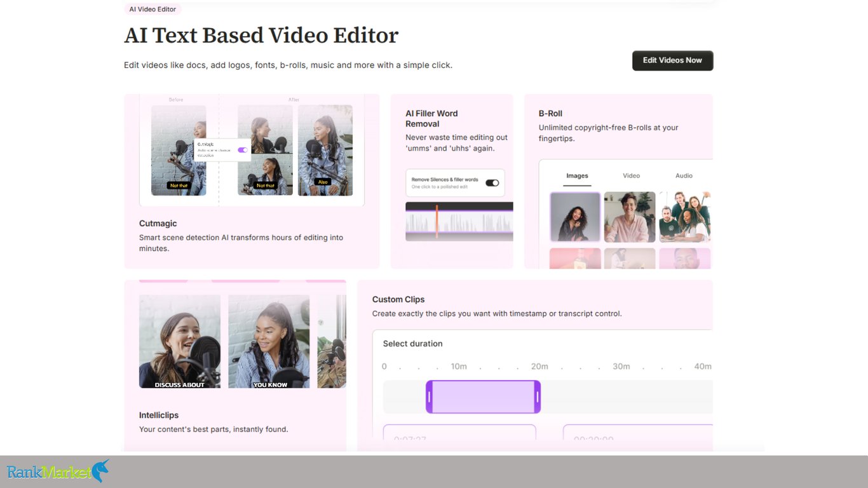
Task: Click the orange playhead on audio waveform
Action: [x=437, y=221]
